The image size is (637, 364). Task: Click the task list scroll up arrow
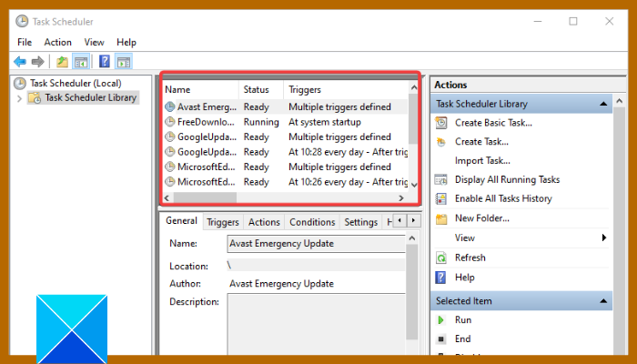pos(413,87)
